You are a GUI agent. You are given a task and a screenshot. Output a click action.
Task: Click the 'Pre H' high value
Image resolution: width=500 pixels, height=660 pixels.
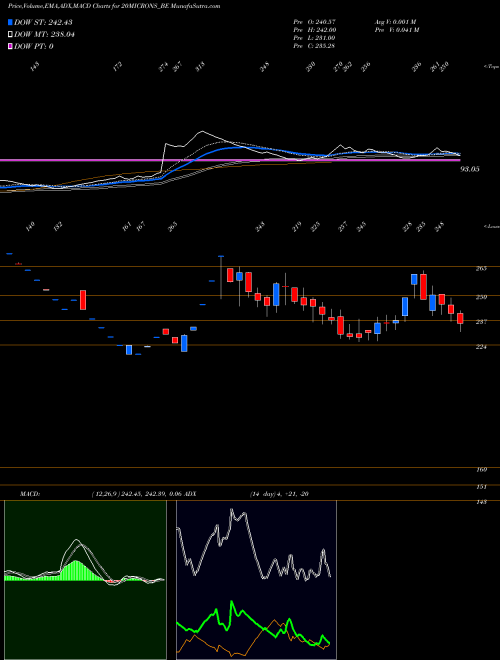tap(314, 30)
